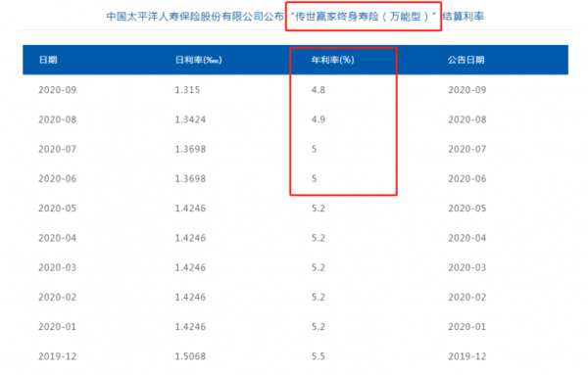Click the 2020-06 announcement date cell

[467, 179]
